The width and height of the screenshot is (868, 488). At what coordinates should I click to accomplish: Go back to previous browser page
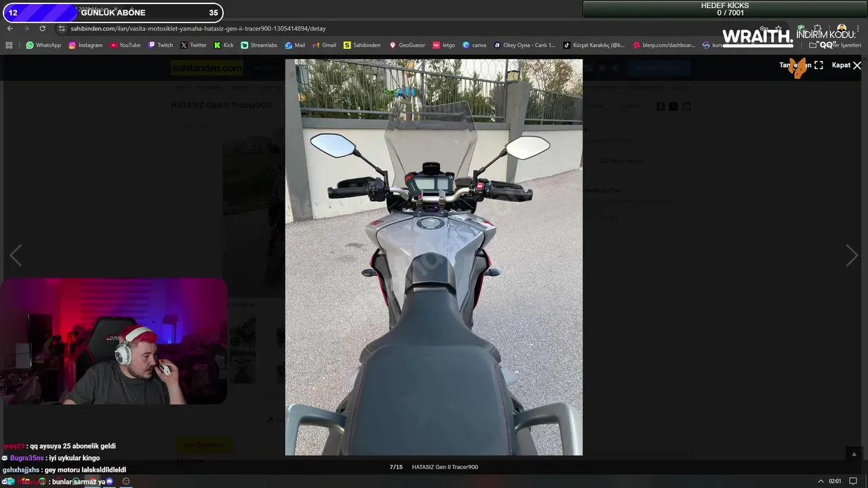click(x=9, y=28)
